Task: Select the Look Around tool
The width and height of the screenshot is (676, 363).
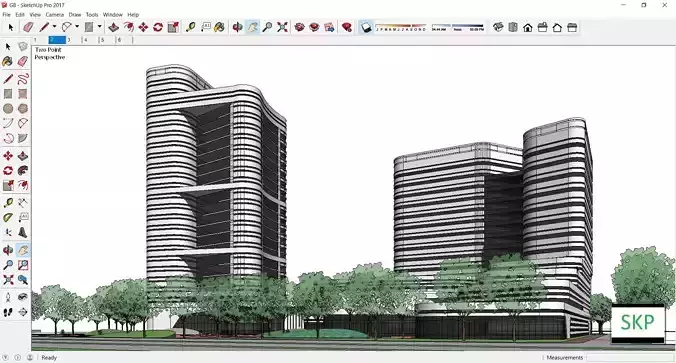Action: point(23,297)
